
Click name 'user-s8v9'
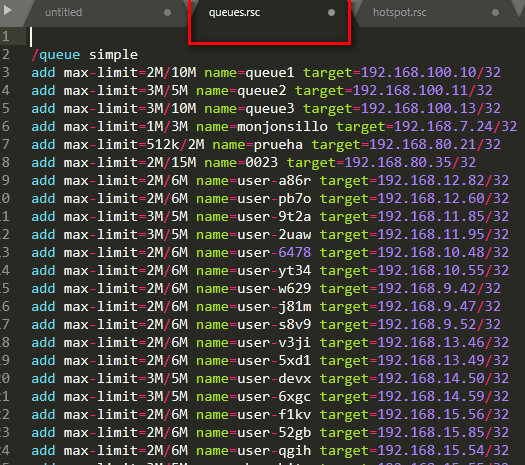point(274,326)
